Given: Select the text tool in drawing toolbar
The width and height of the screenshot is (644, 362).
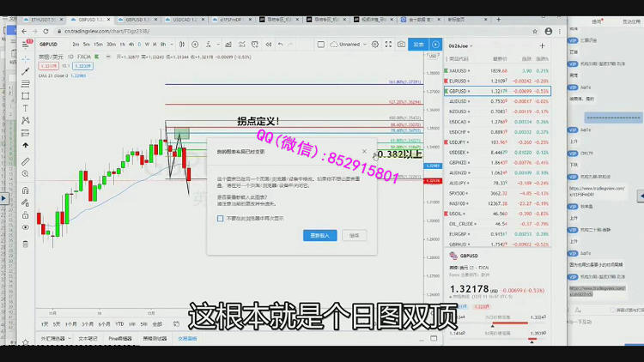Looking at the screenshot, I should pyautogui.click(x=25, y=108).
